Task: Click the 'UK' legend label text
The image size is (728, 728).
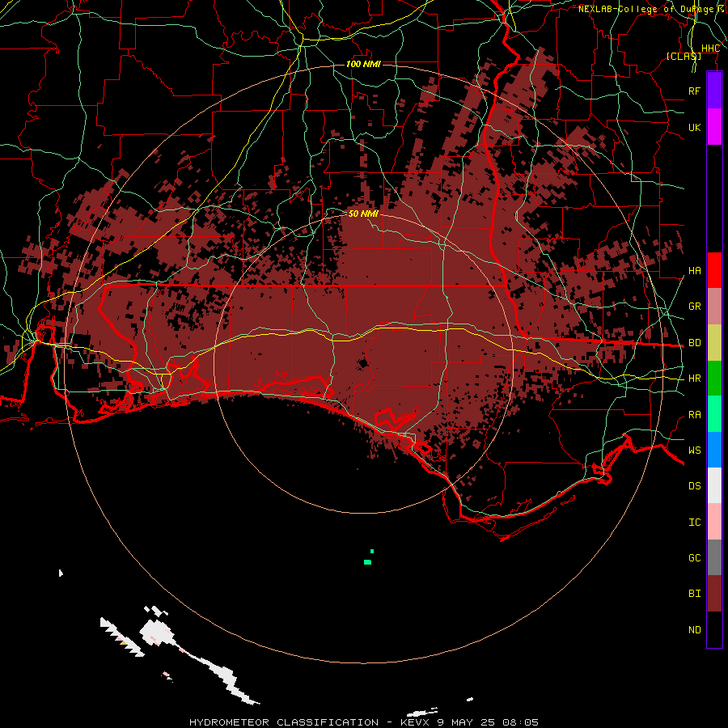Action: click(694, 128)
